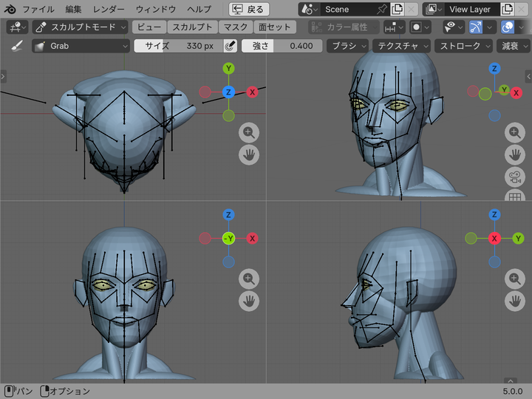Click red X axis ball in top view gizmo
Viewport: 532px width, 399px height.
(x=252, y=92)
